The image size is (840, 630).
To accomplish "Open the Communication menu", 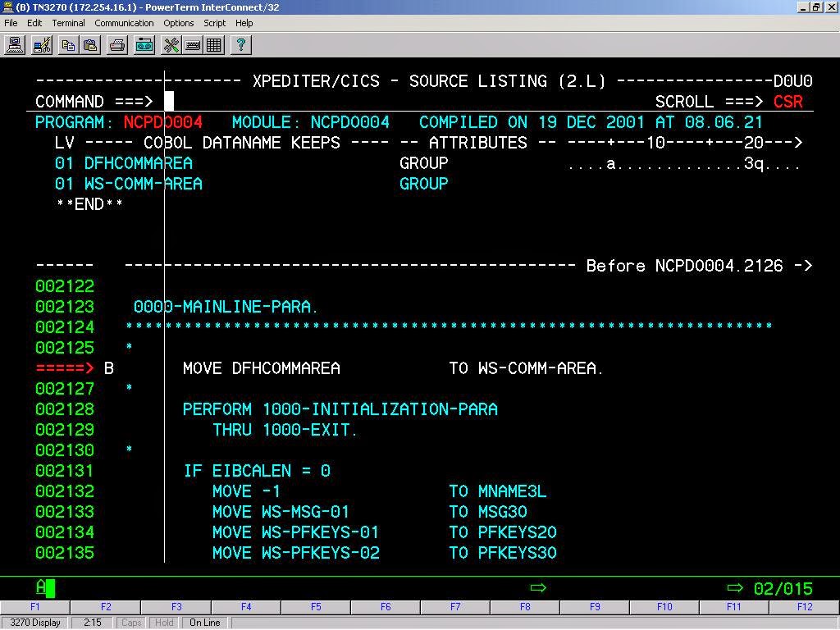I will click(x=124, y=23).
